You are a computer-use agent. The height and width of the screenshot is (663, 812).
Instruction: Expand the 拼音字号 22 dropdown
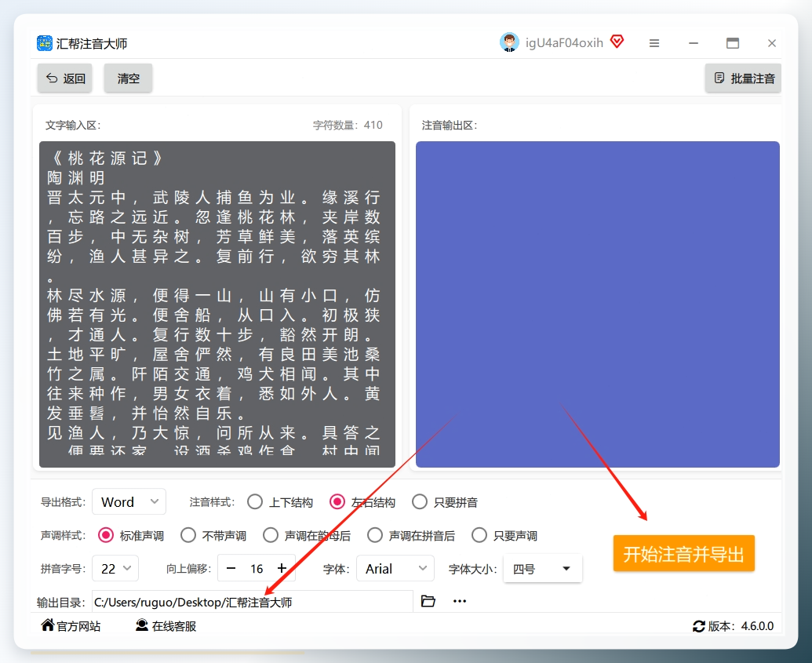point(115,569)
